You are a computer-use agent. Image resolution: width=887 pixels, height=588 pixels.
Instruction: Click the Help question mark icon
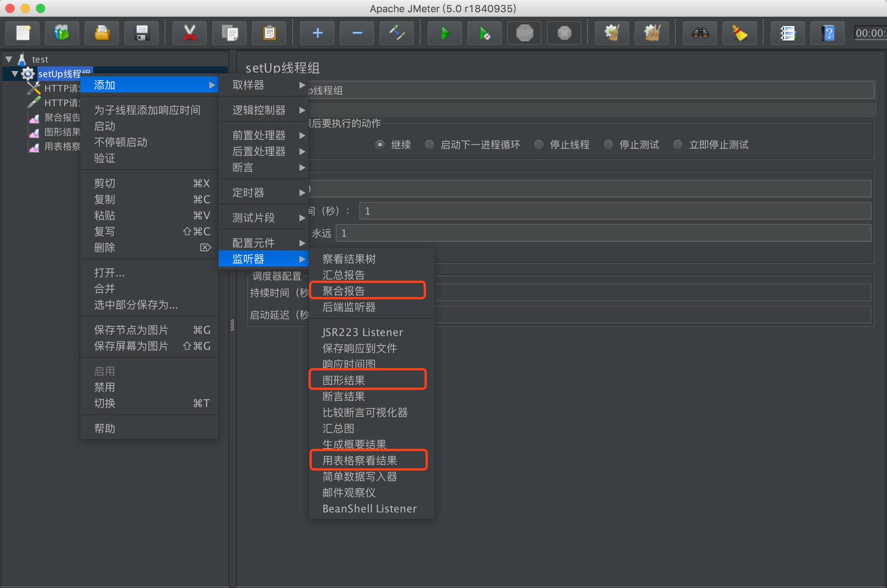point(828,33)
